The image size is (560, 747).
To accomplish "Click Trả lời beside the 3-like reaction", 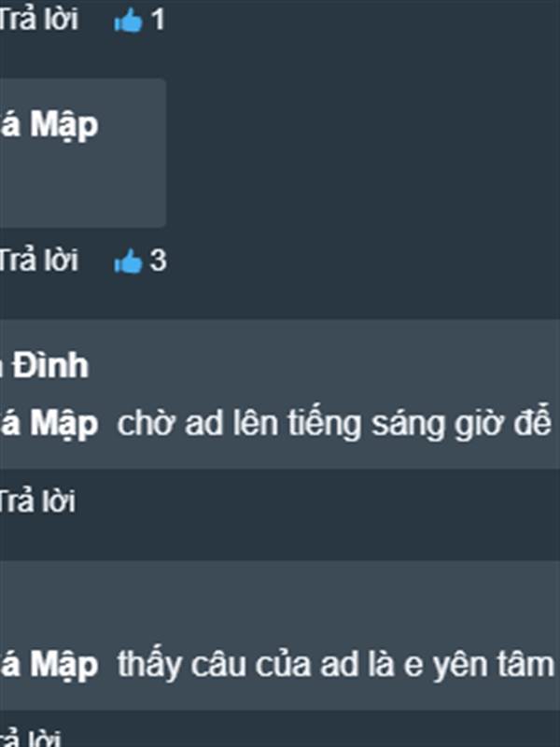I will click(x=38, y=261).
